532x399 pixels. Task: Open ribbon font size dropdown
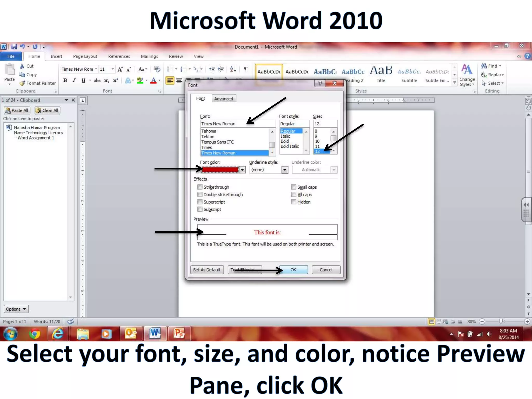[113, 69]
